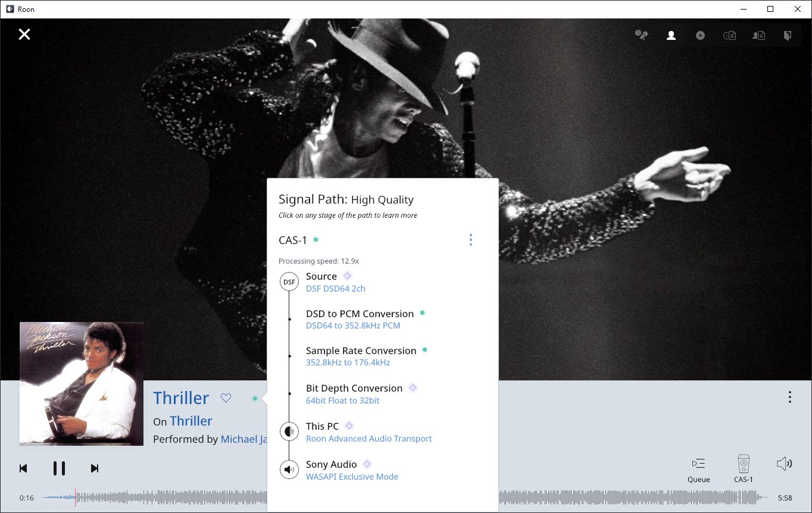Click Processing speed: 12.9x text
The width and height of the screenshot is (812, 513).
pos(318,261)
